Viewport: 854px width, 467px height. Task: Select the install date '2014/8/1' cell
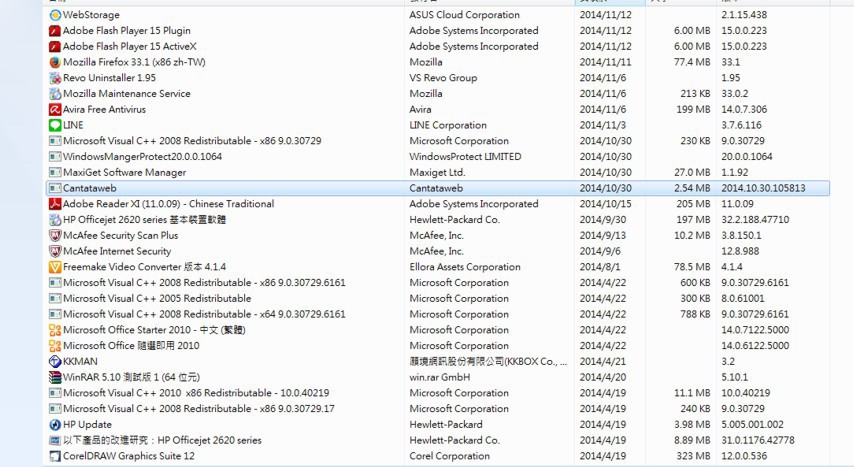point(600,267)
